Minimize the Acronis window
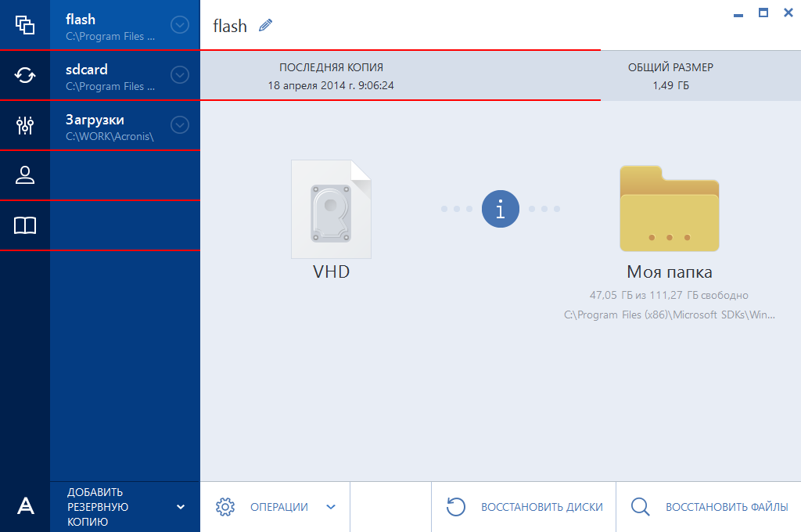Screen dimensions: 801x532 click(x=738, y=16)
